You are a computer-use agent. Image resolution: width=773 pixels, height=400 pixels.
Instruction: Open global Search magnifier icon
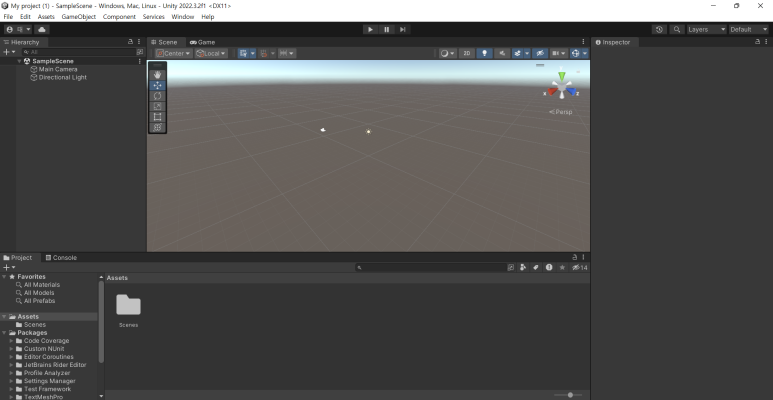point(677,30)
